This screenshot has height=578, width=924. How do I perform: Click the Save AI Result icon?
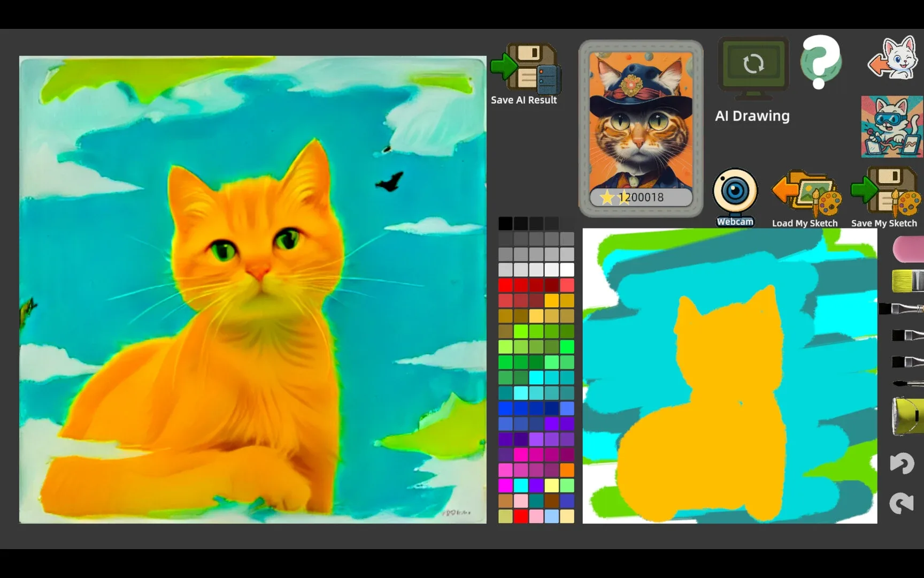[x=524, y=72]
